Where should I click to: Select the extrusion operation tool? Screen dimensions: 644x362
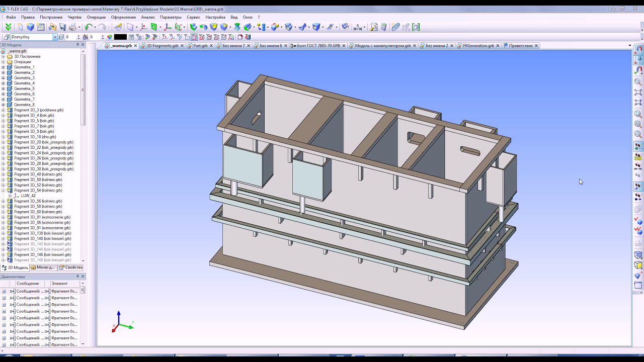[x=193, y=27]
